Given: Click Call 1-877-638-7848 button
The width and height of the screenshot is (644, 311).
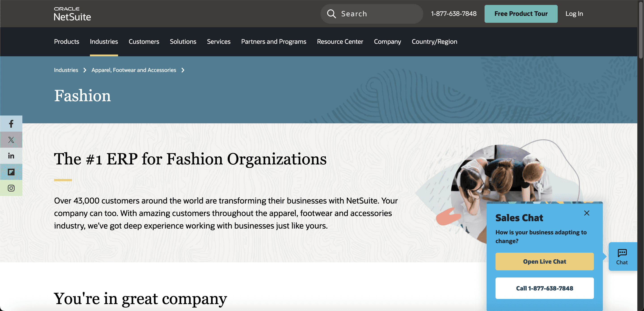Looking at the screenshot, I should tap(544, 288).
